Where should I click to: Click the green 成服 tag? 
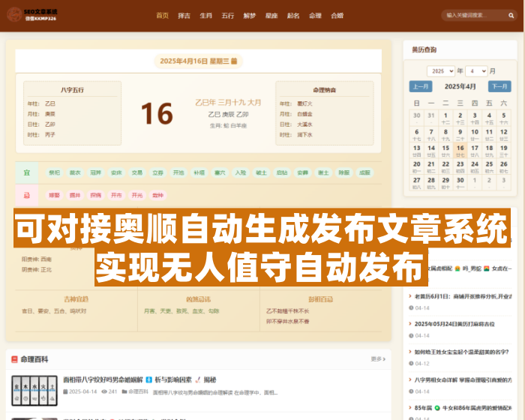pos(364,172)
